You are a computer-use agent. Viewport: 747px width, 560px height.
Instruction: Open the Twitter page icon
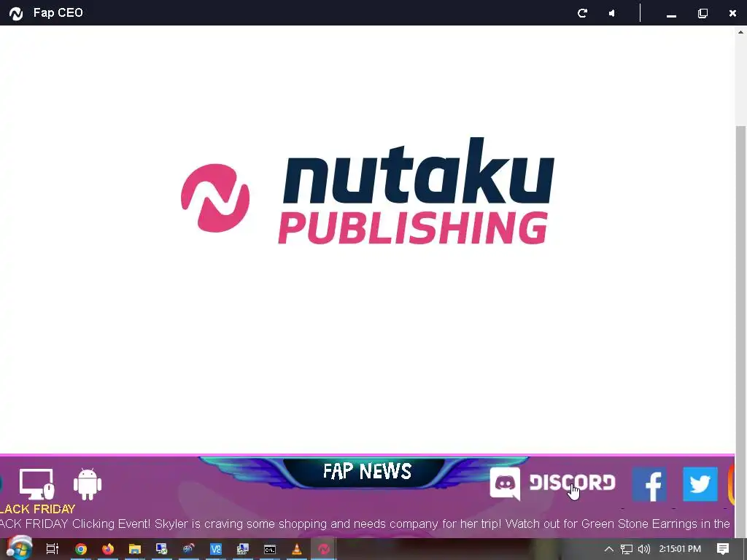pos(700,484)
